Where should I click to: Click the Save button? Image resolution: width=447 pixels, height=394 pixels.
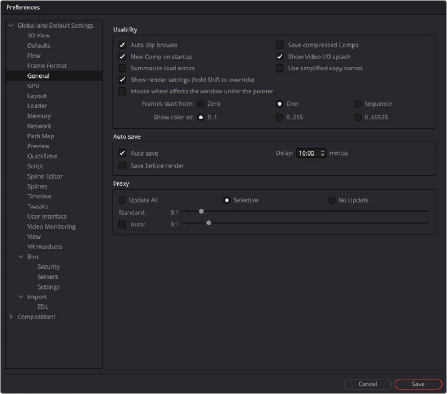click(418, 384)
